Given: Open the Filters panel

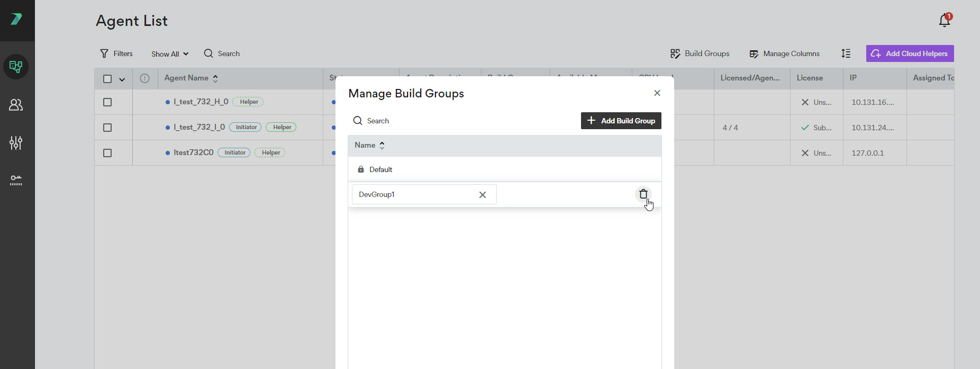Looking at the screenshot, I should 116,54.
